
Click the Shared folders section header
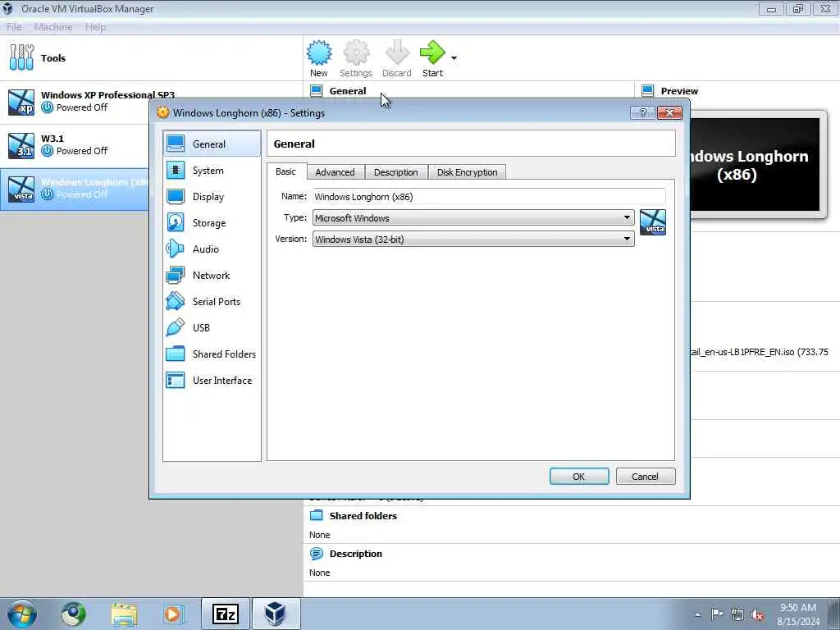tap(363, 515)
